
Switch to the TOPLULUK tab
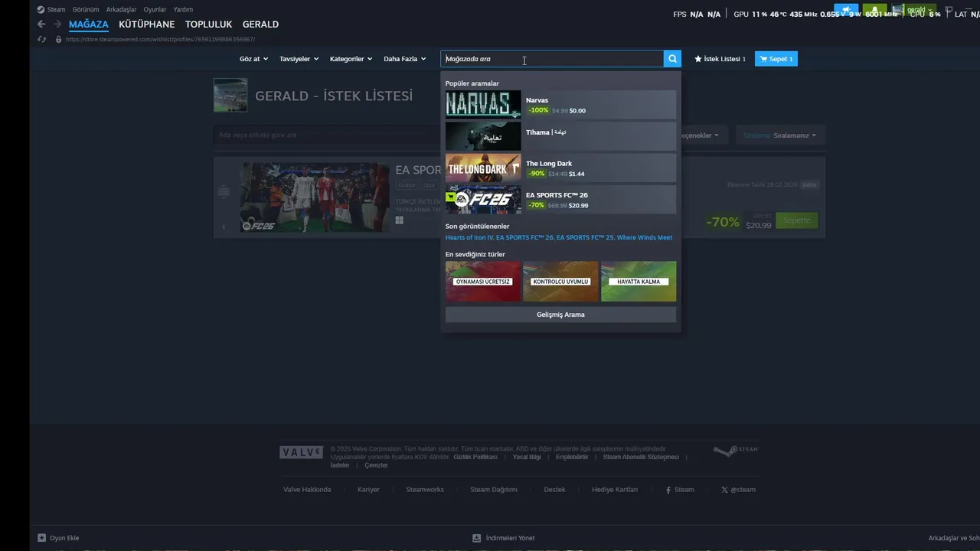208,24
